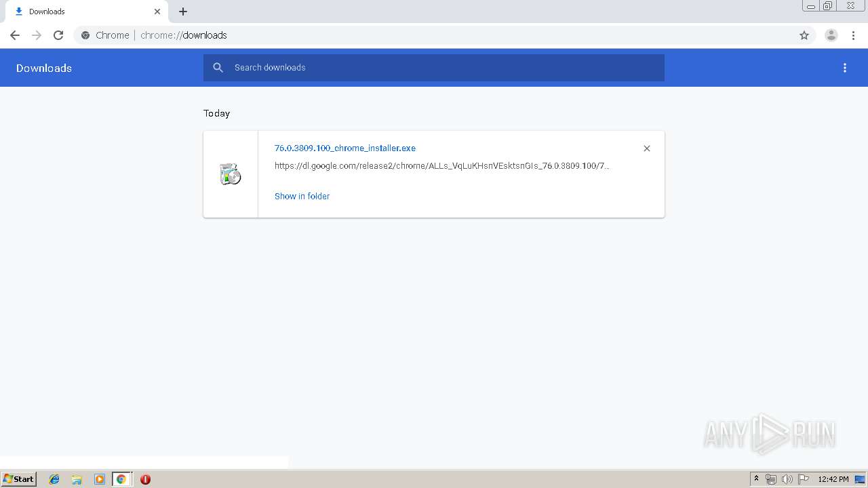Click the dl.google.com source URL text

(442, 165)
